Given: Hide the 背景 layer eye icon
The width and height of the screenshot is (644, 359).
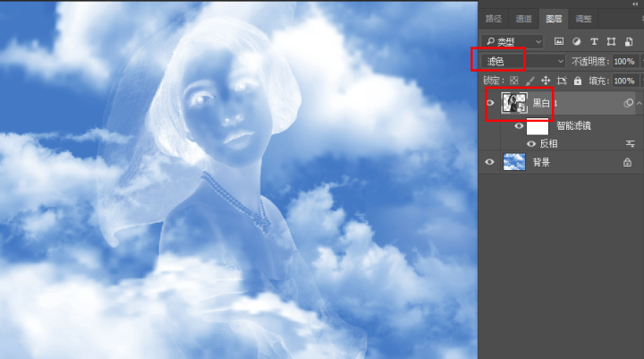Looking at the screenshot, I should coord(489,162).
